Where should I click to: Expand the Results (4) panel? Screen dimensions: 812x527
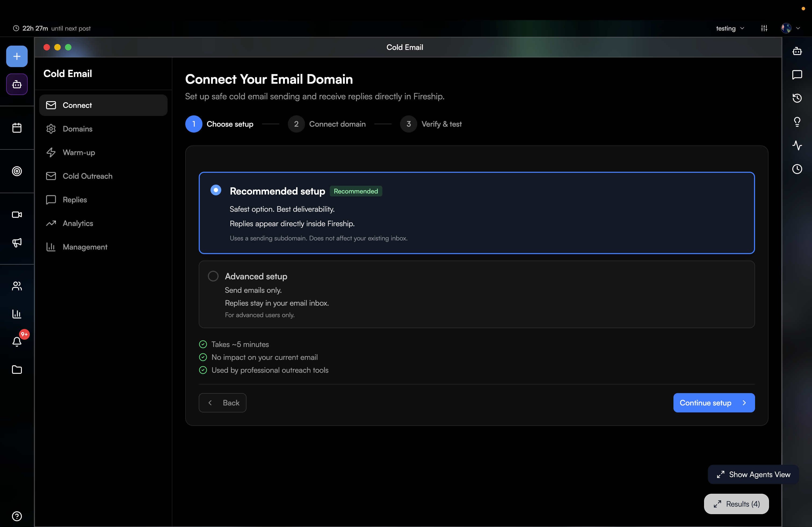pyautogui.click(x=736, y=504)
